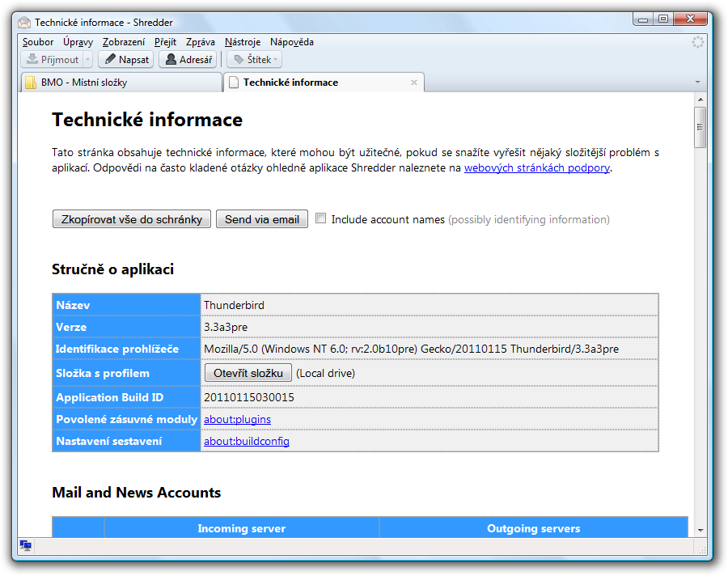Click the Mail and News Accounts heading

pos(137,493)
